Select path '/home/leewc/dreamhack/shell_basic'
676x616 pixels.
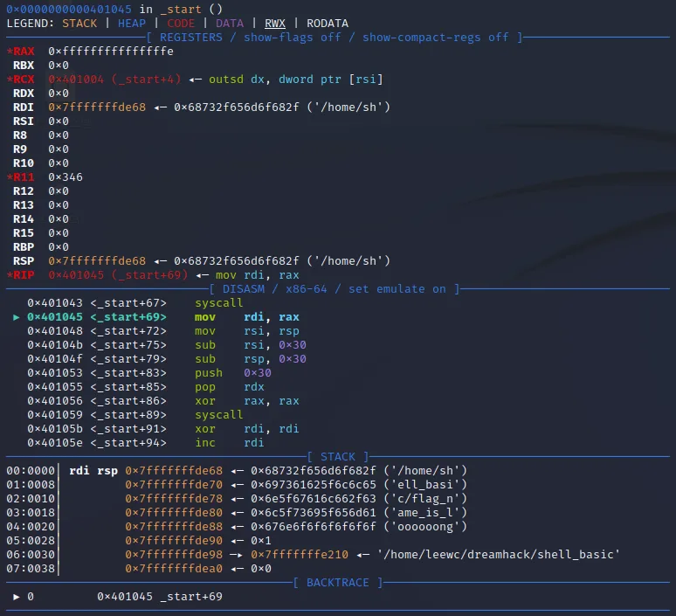pyautogui.click(x=499, y=554)
